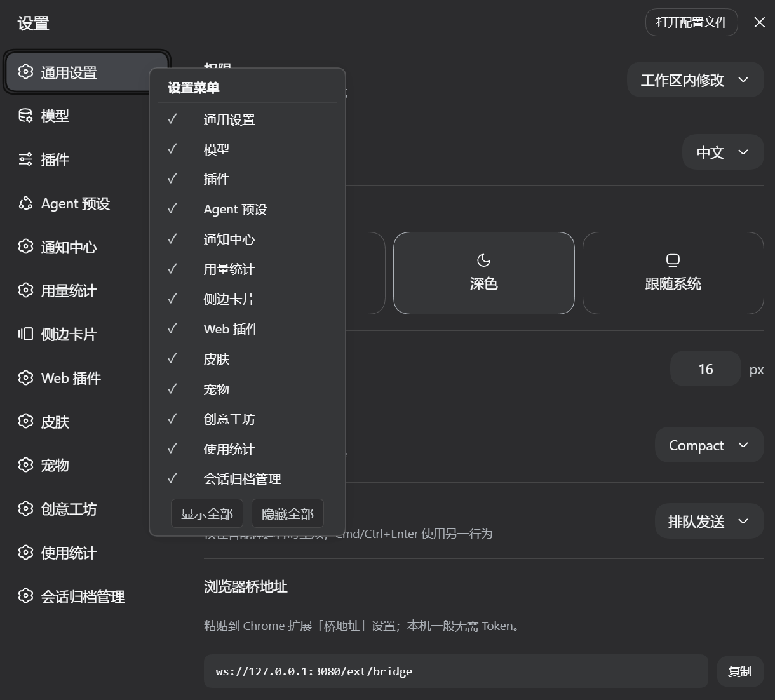Click the gear icon beside 会话归档管理

(x=25, y=596)
